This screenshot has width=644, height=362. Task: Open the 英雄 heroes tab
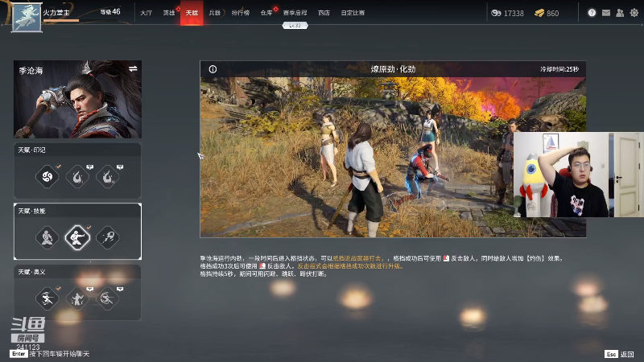coord(169,13)
